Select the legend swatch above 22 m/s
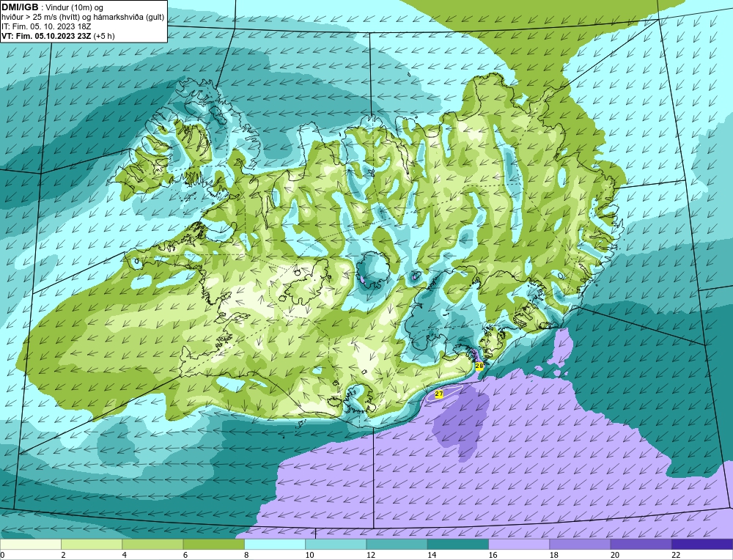733x560 pixels. coord(702,545)
